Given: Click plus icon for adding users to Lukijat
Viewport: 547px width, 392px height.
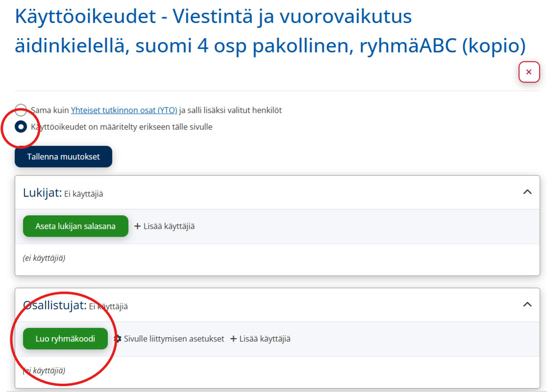Looking at the screenshot, I should 137,226.
